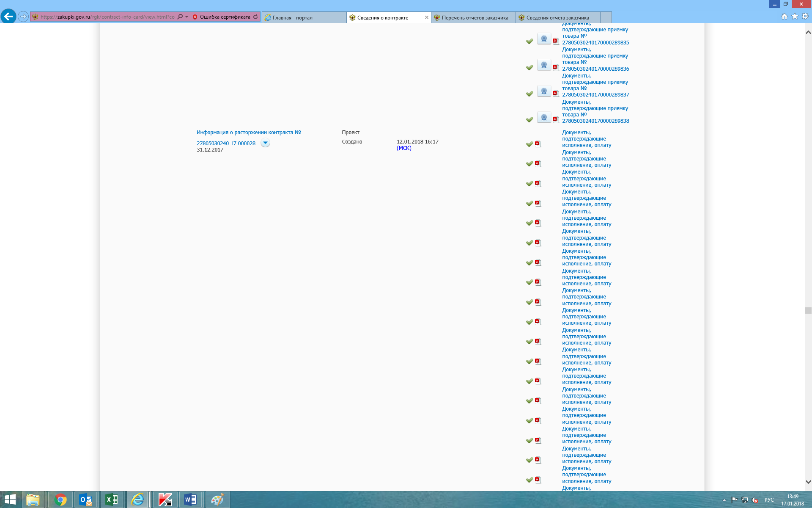Switch to Internet Explorer taskbar button

coord(137,500)
